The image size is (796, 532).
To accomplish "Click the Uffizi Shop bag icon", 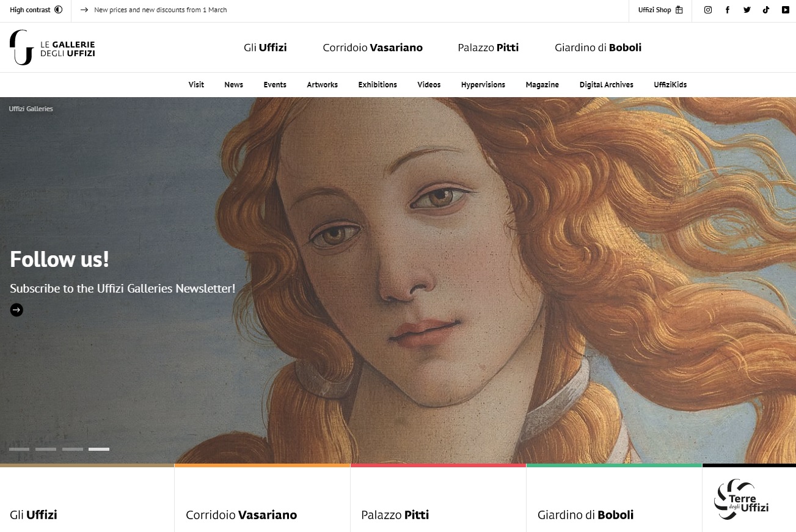I will pos(679,10).
